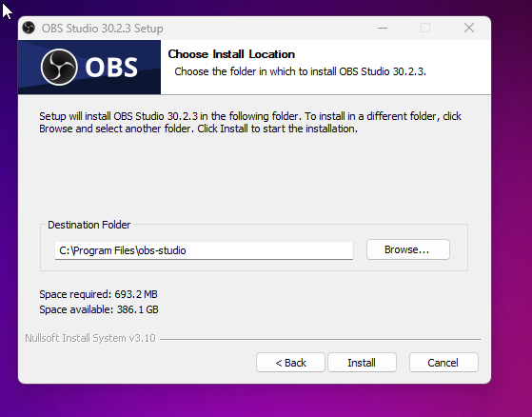The height and width of the screenshot is (417, 532).
Task: Click the 'Space available: 386.1 GB' text
Action: [99, 309]
